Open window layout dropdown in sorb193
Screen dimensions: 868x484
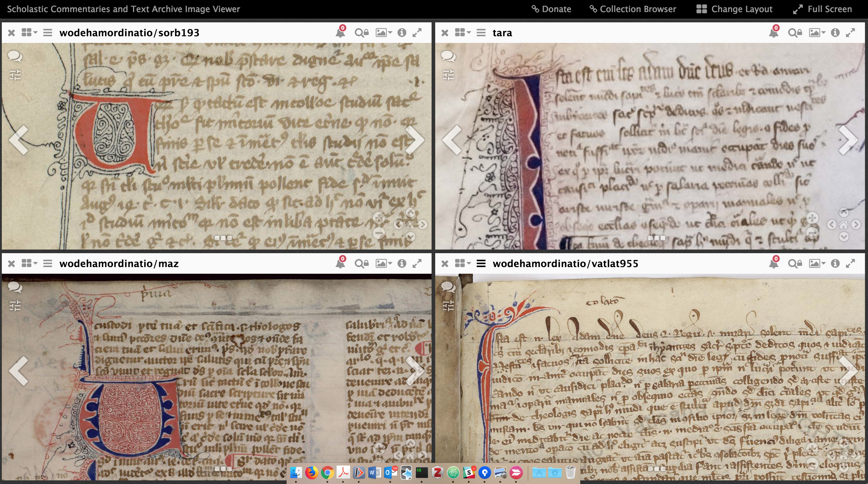click(x=29, y=32)
